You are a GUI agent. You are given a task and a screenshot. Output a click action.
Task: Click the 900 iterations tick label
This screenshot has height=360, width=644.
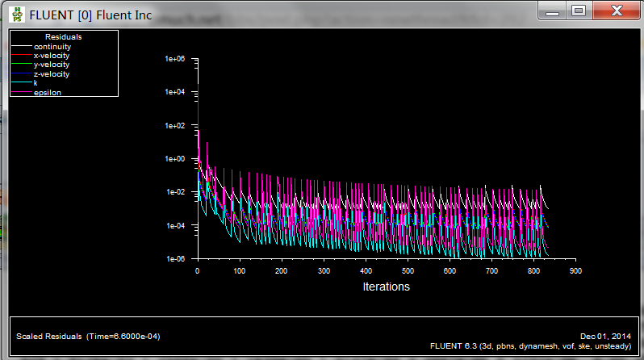click(x=575, y=271)
